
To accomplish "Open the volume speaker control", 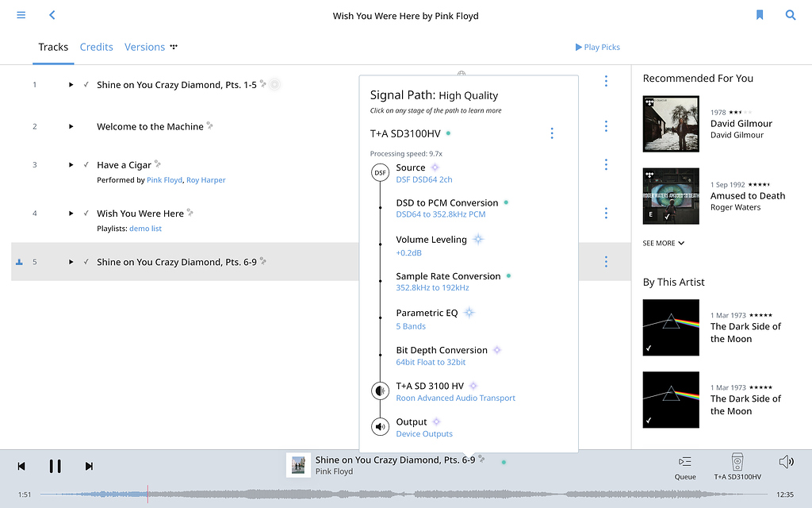I will [786, 462].
